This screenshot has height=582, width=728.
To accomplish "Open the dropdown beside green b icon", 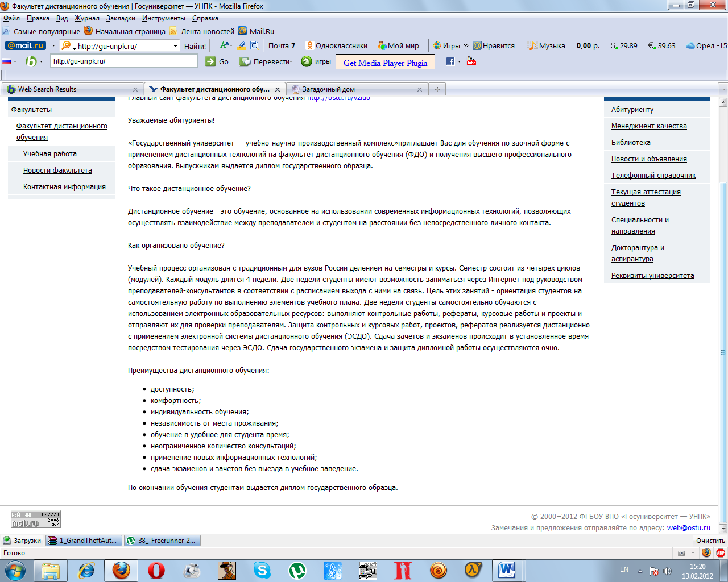I will pos(42,61).
